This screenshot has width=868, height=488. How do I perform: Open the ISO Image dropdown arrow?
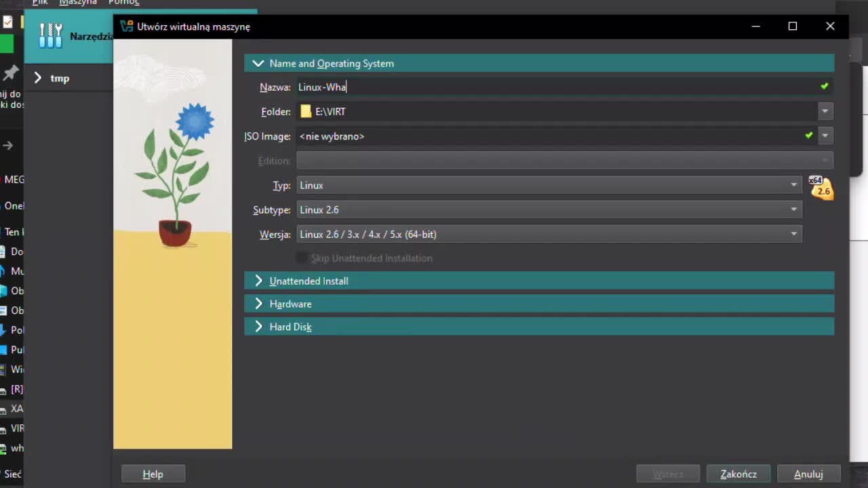click(x=825, y=136)
